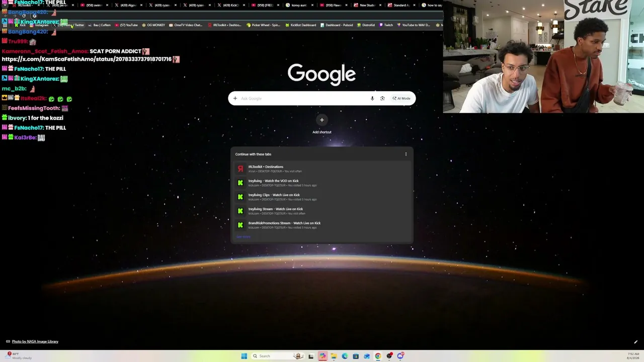Click the plus icon in the search box
Viewport: 644px width, 362px height.
click(x=235, y=99)
